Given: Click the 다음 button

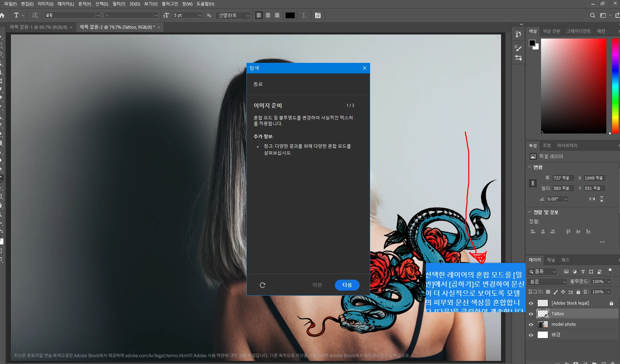Looking at the screenshot, I should pos(347,285).
